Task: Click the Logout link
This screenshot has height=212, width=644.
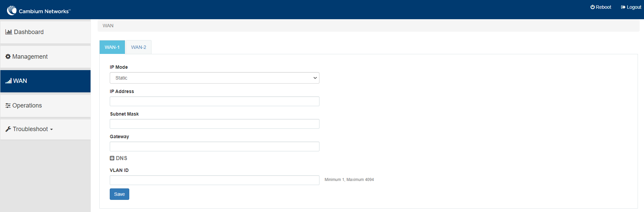Action: pos(631,7)
